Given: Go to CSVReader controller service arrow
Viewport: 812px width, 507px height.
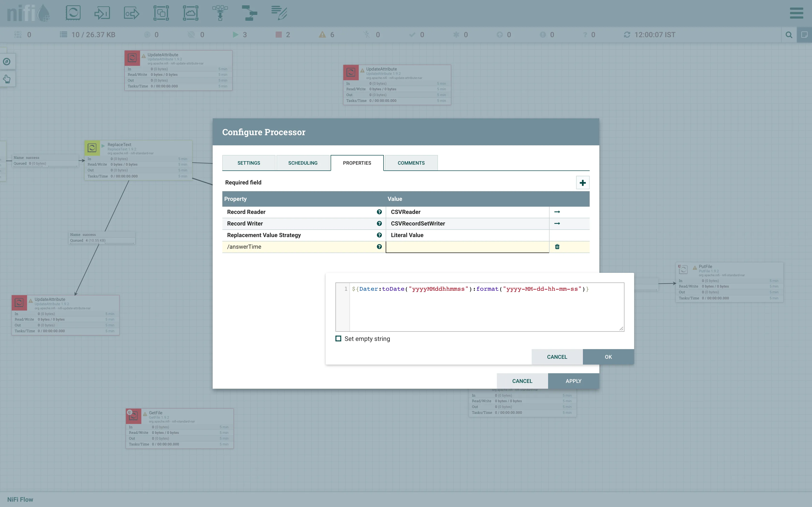Looking at the screenshot, I should [557, 212].
